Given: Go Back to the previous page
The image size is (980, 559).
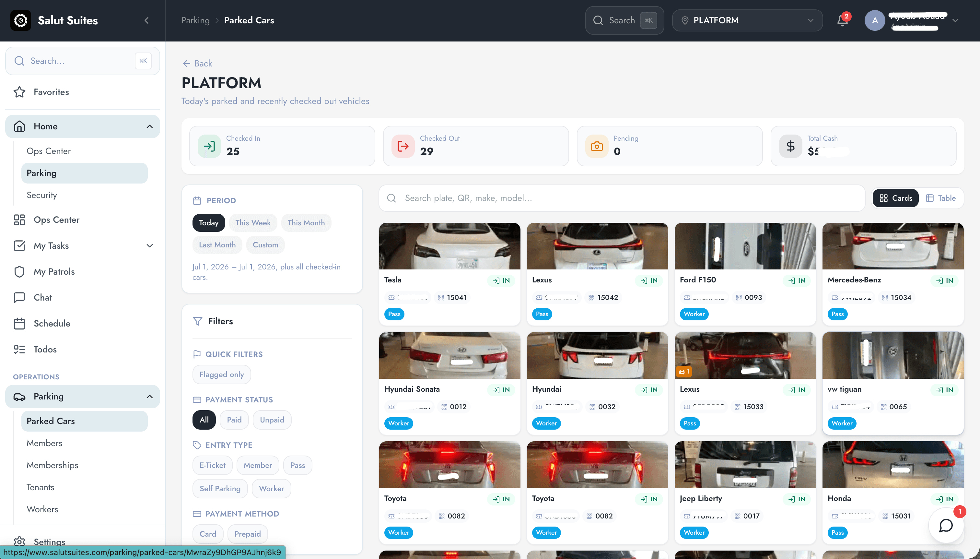Looking at the screenshot, I should (x=197, y=63).
